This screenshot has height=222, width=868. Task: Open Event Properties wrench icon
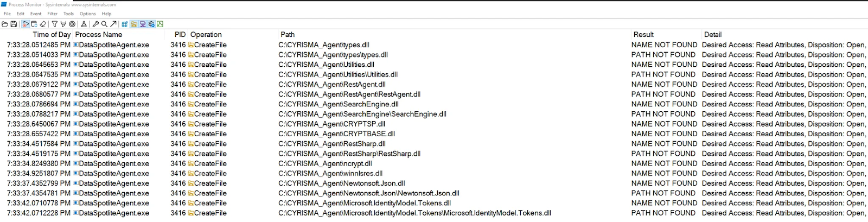pyautogui.click(x=95, y=24)
